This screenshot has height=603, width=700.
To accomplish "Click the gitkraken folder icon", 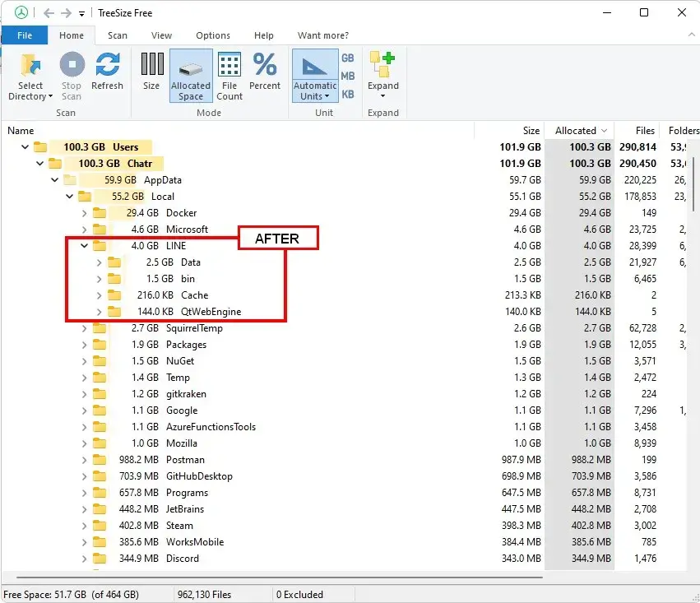I will 100,394.
